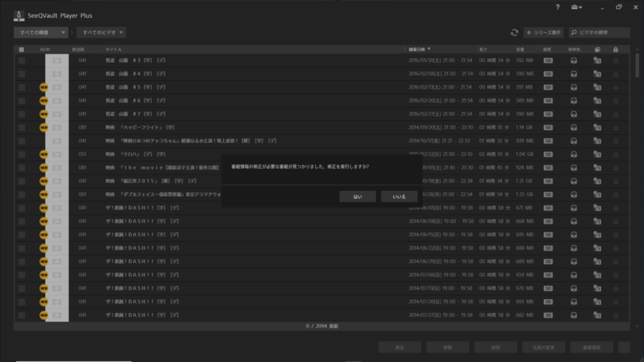Open the device menu arrow in the title bar
Image resolution: width=644 pixels, height=362 pixels.
pos(579,7)
